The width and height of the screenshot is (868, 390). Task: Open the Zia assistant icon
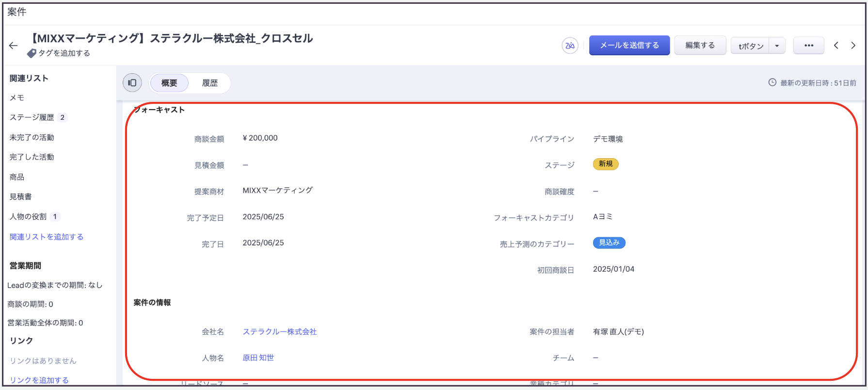tap(570, 46)
